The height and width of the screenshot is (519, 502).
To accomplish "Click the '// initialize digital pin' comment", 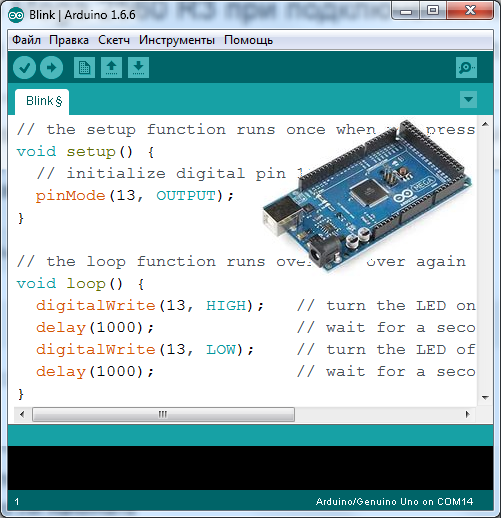I will (x=161, y=174).
